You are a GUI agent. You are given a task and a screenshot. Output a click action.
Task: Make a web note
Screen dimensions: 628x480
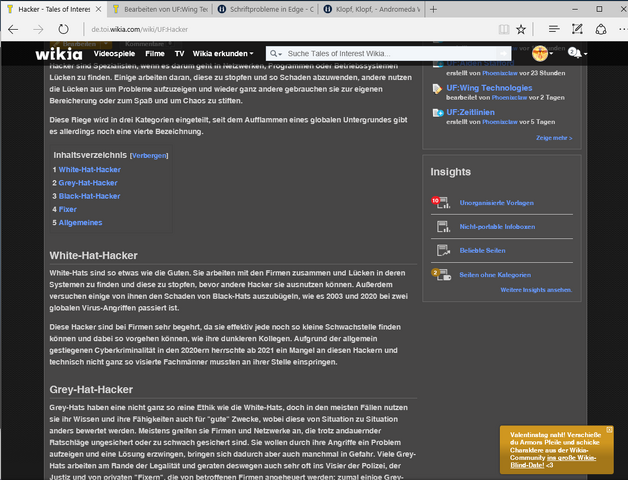click(x=577, y=29)
